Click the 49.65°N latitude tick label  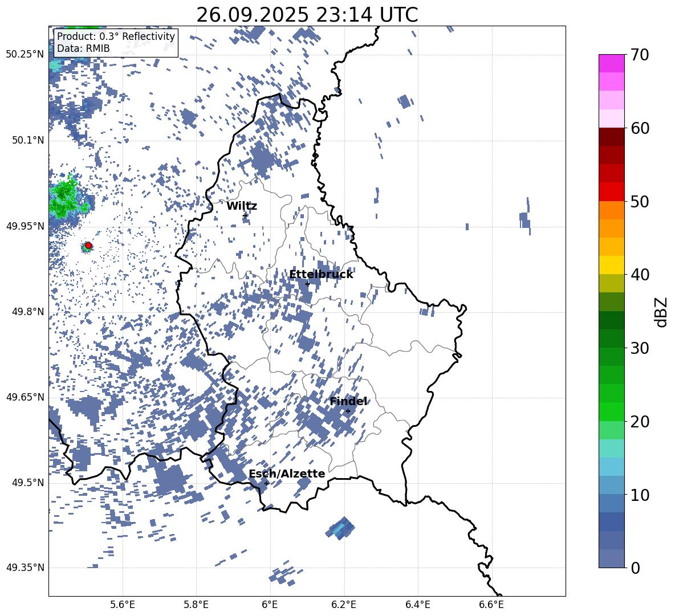pyautogui.click(x=25, y=397)
